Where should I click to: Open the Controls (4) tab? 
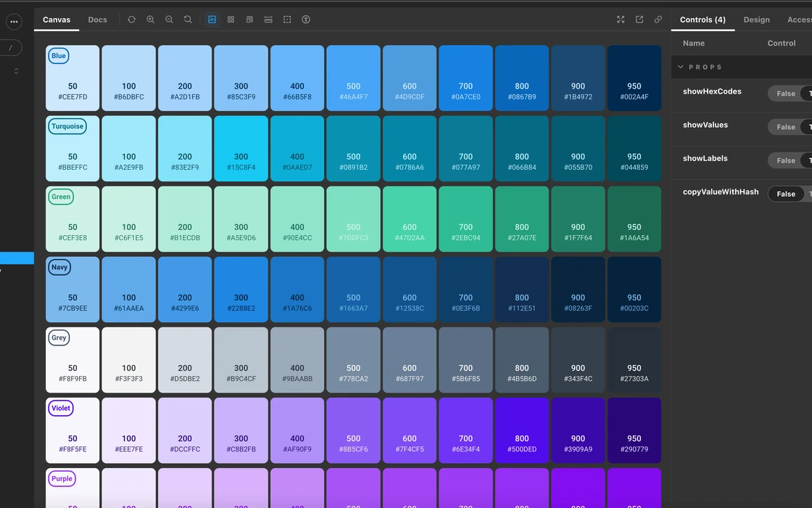point(703,20)
